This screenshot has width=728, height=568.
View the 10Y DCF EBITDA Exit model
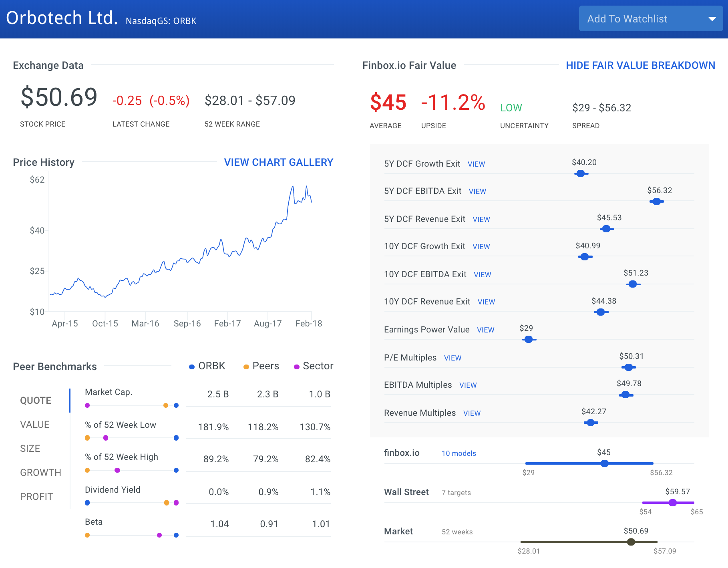[482, 275]
